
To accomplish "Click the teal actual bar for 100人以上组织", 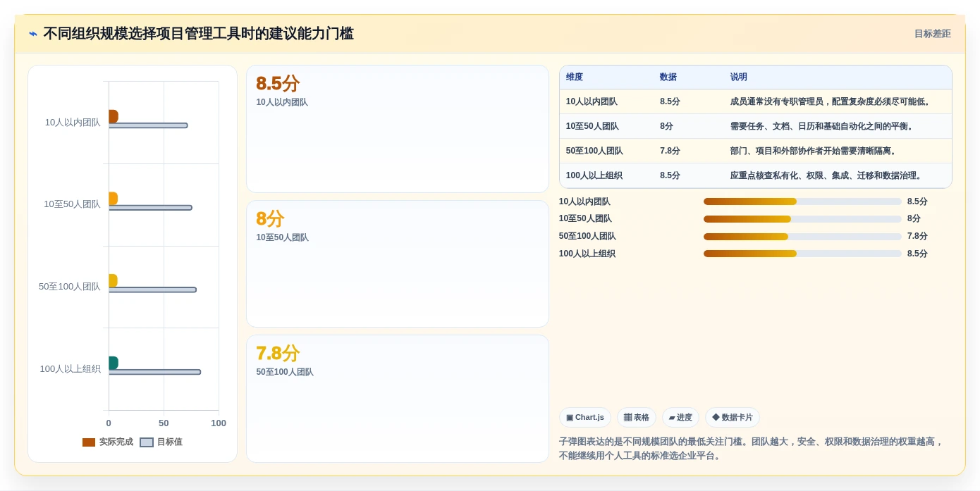I will tap(113, 363).
